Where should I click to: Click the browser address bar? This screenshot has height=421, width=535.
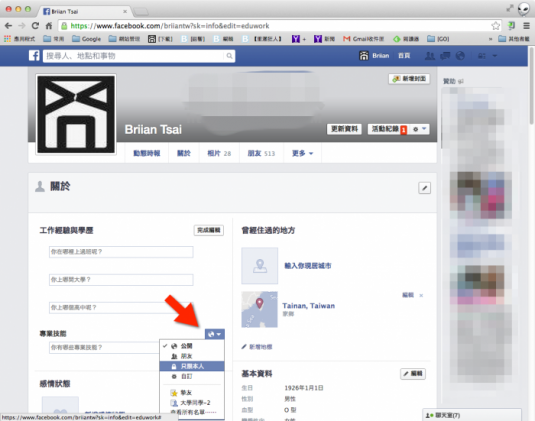[x=275, y=26]
